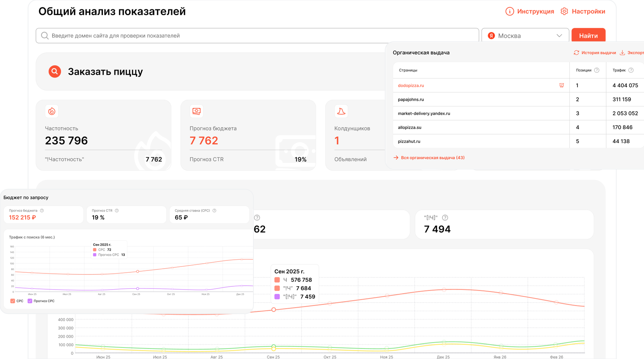Click the arrow icon before Вся органическая выдача
Viewport: 644px width, 359px height.
[396, 158]
